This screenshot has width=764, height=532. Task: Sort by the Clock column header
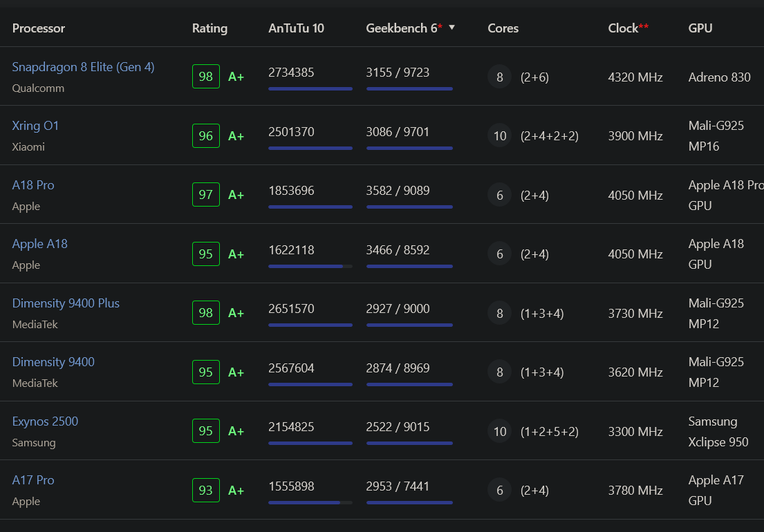pyautogui.click(x=628, y=28)
